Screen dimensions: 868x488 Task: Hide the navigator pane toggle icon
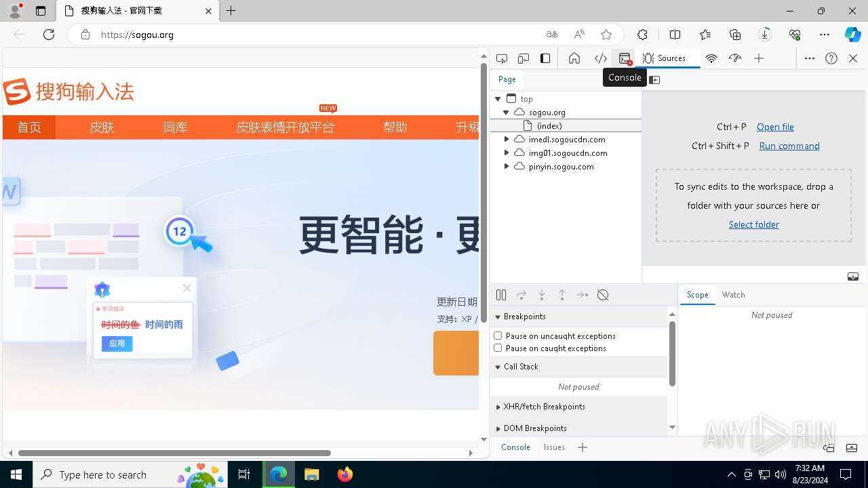point(654,79)
